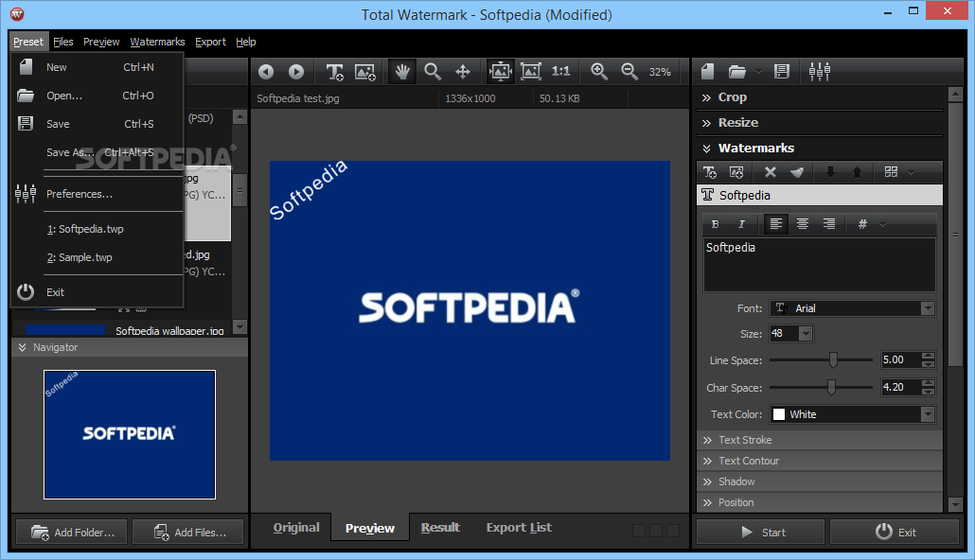Screen dimensions: 975x560
Task: Go to the previous image arrow
Action: click(266, 72)
